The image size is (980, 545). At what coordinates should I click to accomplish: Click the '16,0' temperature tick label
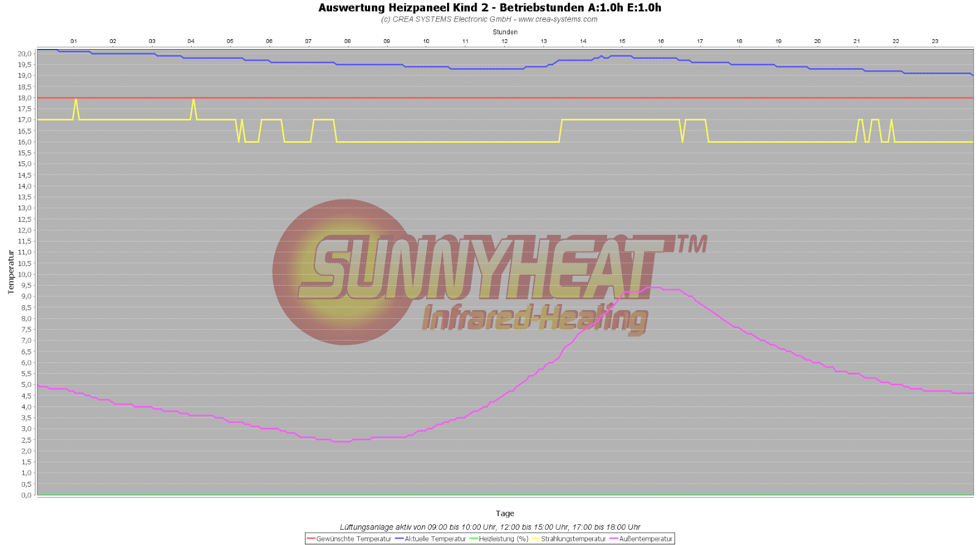24,142
